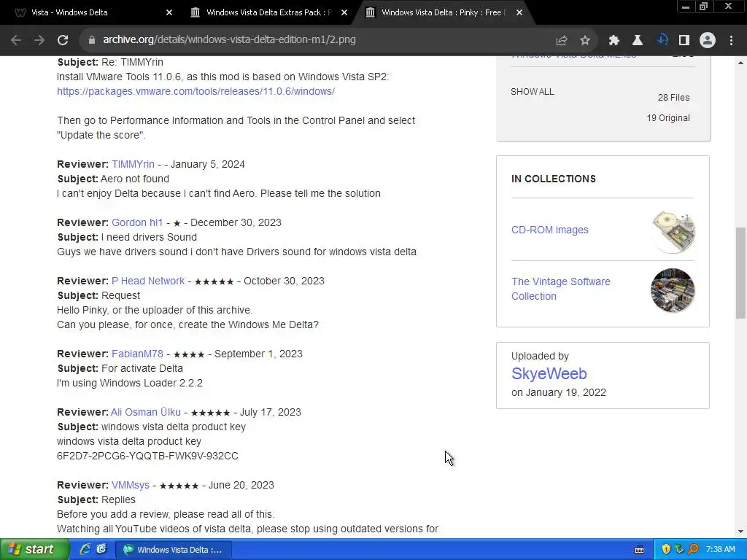This screenshot has height=560, width=747.
Task: Open reviewer Gordon hl1's profile
Action: click(137, 222)
